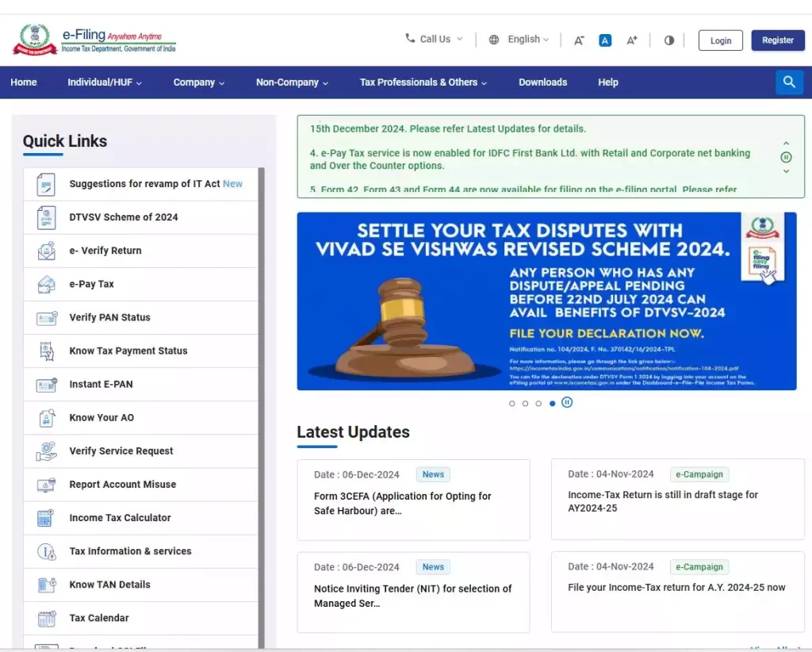Click the Know Your AO icon

point(46,418)
